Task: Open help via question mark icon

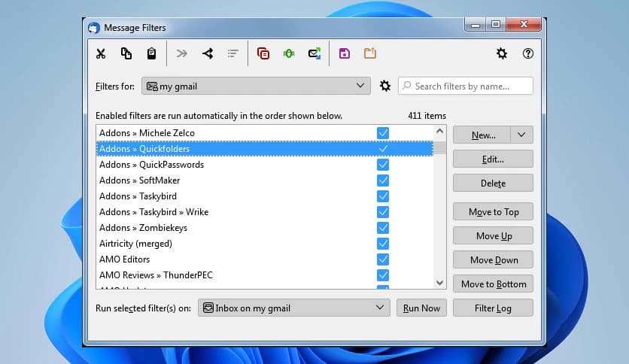Action: click(x=528, y=53)
